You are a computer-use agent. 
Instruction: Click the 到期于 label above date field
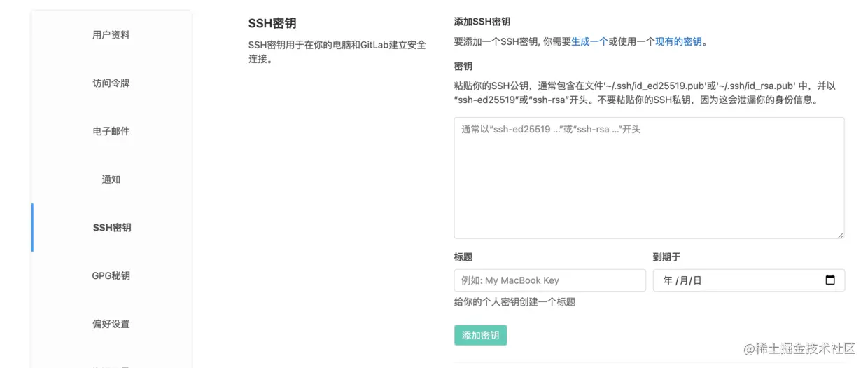coord(666,257)
